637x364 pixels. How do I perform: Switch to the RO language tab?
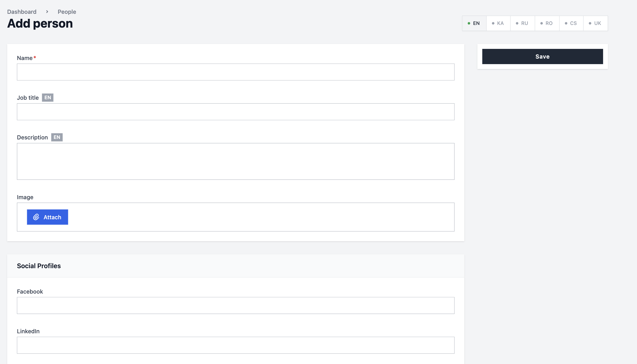point(547,23)
